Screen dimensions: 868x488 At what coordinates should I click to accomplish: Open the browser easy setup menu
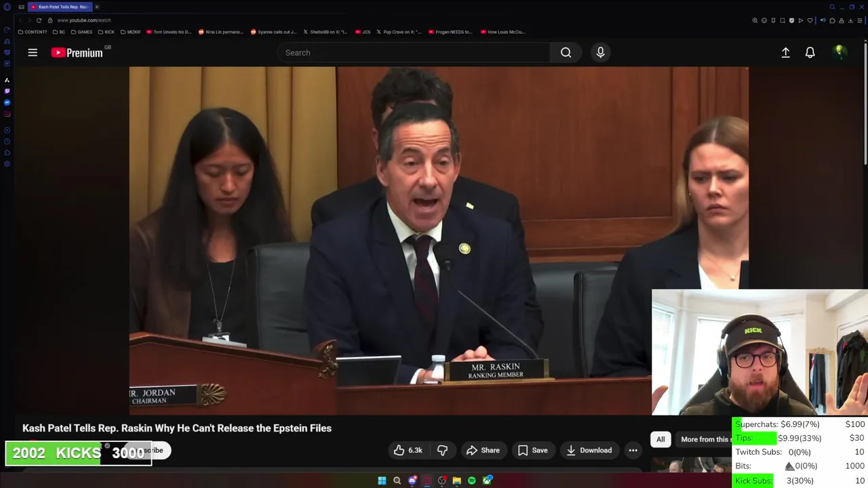[x=860, y=20]
